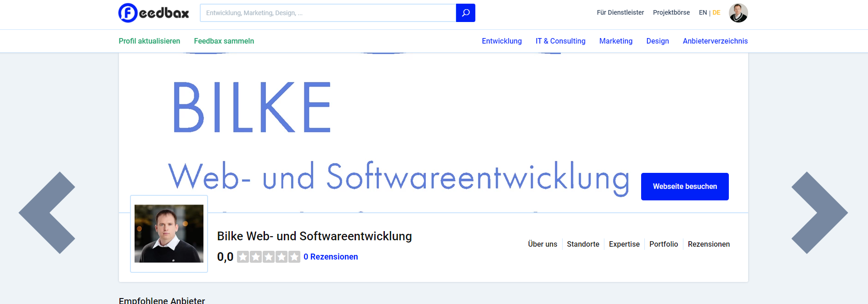Screen dimensions: 868x304
Task: Switch language to DE
Action: click(716, 12)
